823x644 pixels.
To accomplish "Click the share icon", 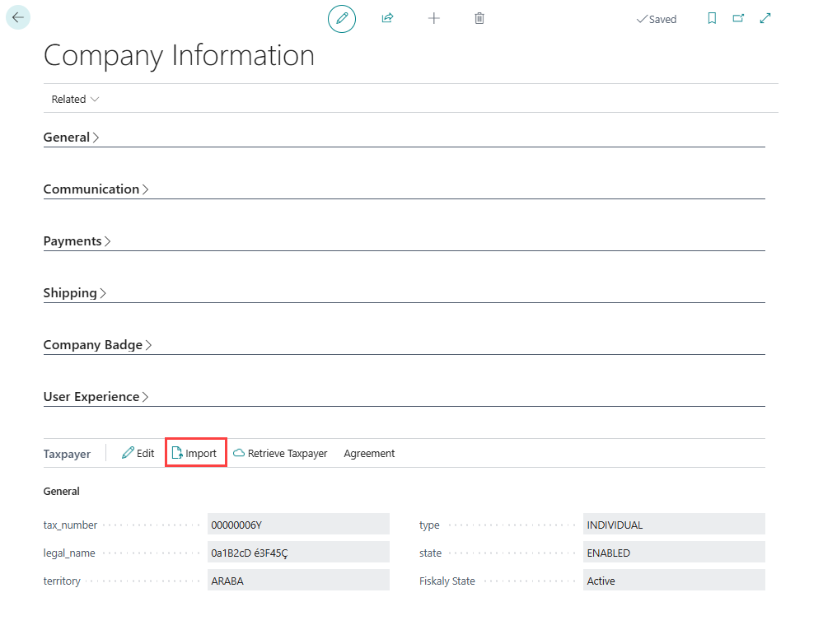I will (x=387, y=18).
